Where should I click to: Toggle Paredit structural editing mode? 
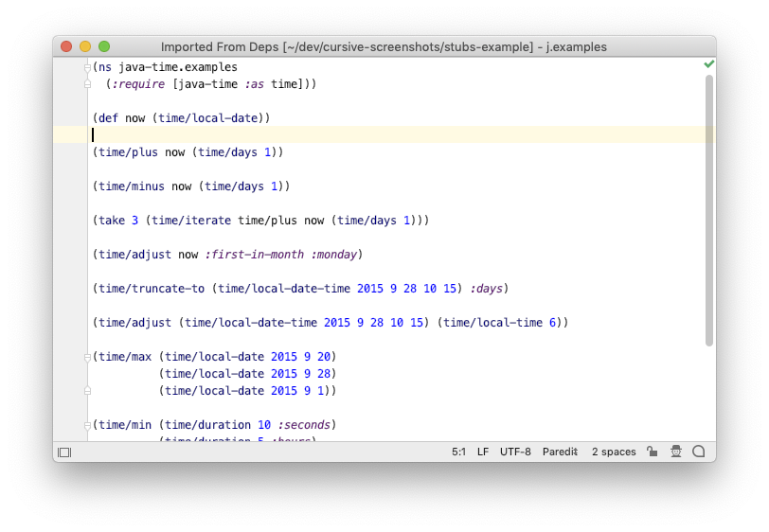560,452
